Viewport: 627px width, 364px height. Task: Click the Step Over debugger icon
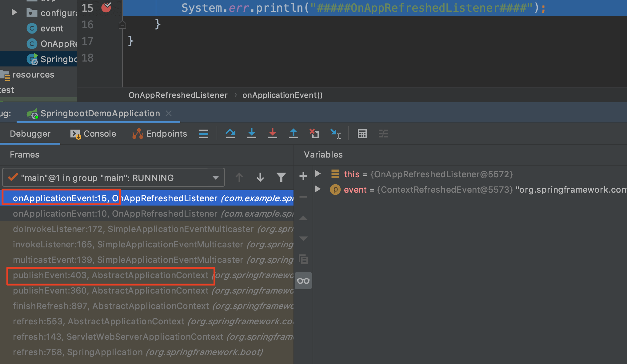[x=230, y=134]
